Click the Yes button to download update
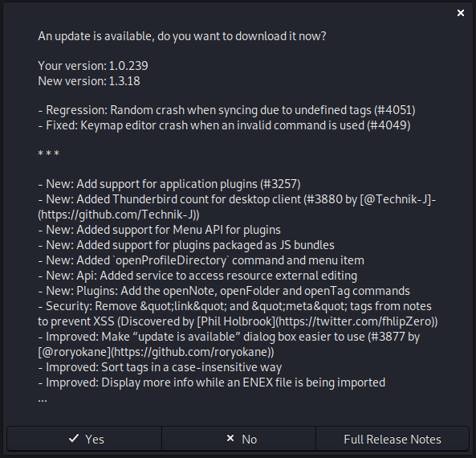The height and width of the screenshot is (458, 476). click(x=84, y=439)
